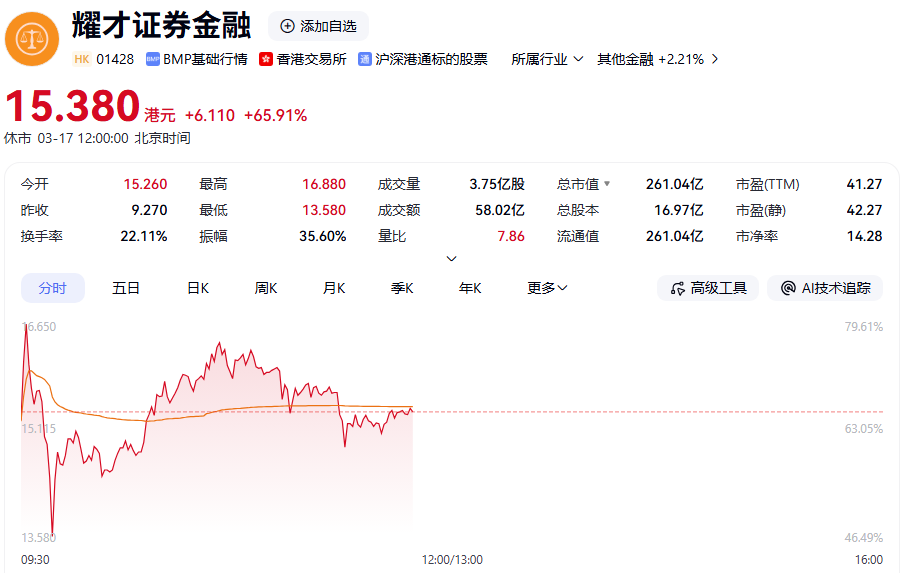The width and height of the screenshot is (910, 573).
Task: Add stock via 添加自选 button
Action: click(x=318, y=26)
